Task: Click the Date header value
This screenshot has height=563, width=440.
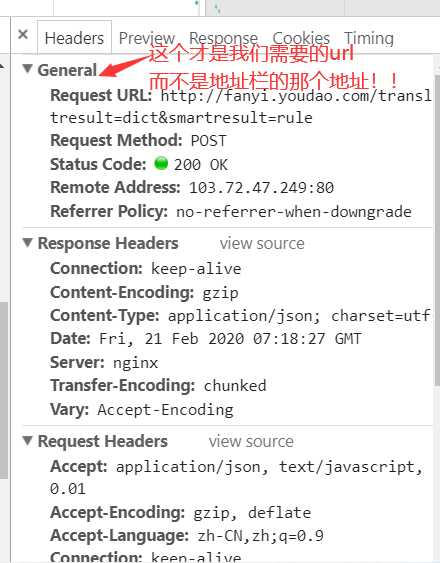Action: (x=230, y=339)
